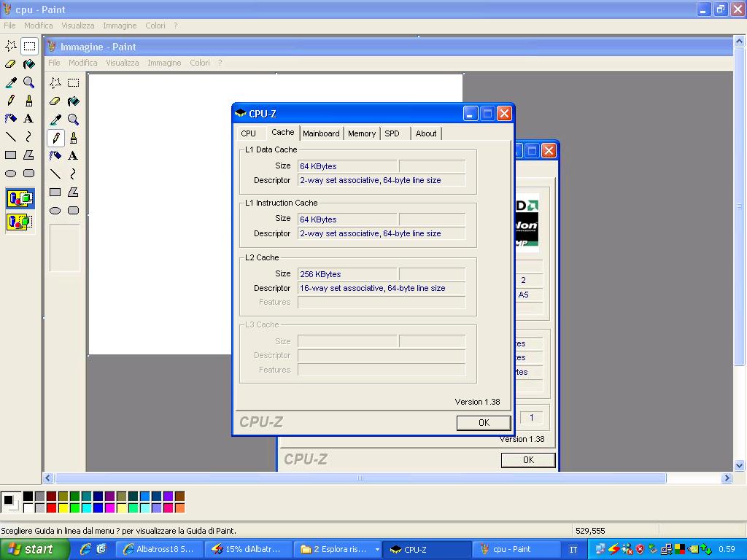The image size is (747, 560).
Task: Enable the transparent selection option in cpu - Paint
Action: tap(20, 222)
